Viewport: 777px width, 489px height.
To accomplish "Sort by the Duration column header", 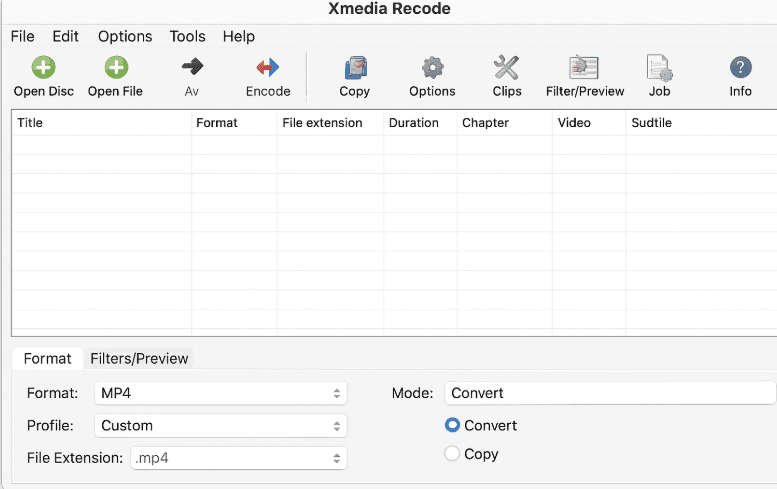I will click(x=420, y=123).
